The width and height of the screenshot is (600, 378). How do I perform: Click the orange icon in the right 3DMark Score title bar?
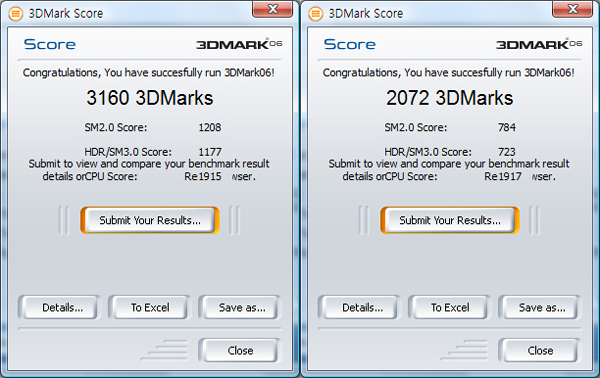(316, 14)
